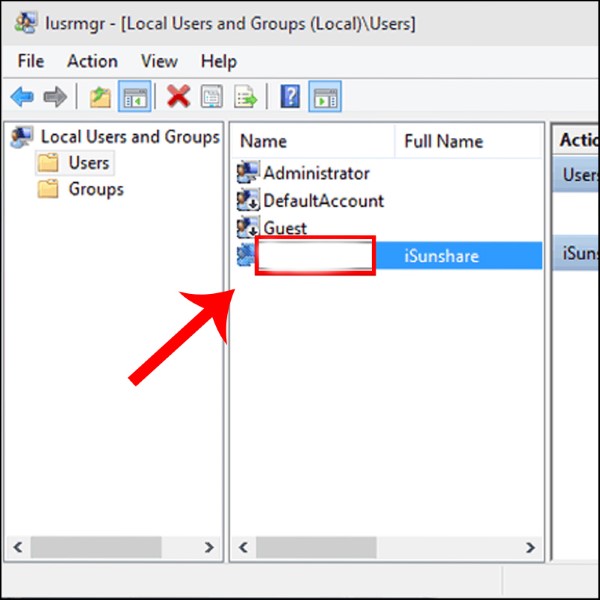Screen dimensions: 600x600
Task: Select the Local Users and Groups root node
Action: tap(129, 136)
